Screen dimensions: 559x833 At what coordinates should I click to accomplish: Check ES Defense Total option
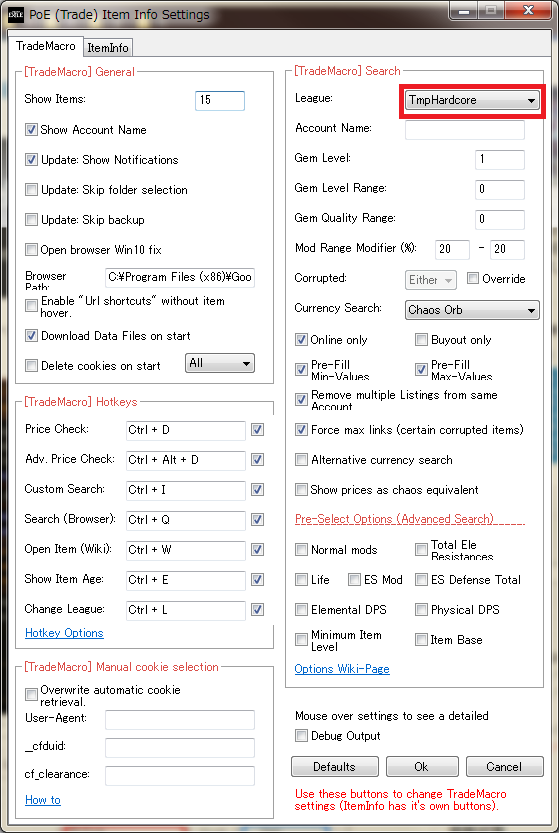421,580
